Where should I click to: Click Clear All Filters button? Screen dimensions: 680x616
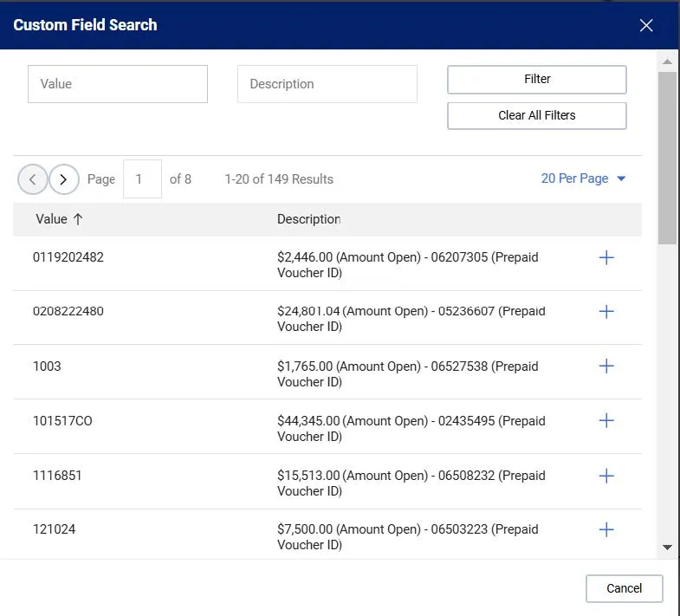point(537,115)
